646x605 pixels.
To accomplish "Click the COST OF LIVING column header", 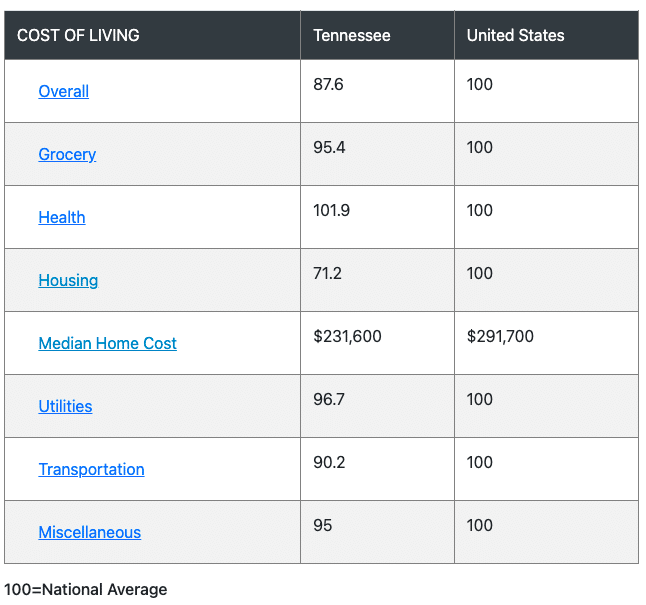I will (x=78, y=35).
